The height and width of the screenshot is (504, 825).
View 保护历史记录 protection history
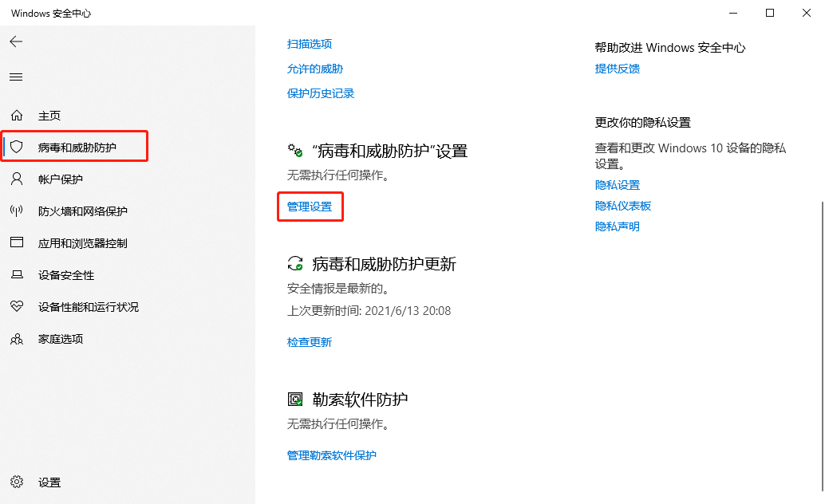319,93
